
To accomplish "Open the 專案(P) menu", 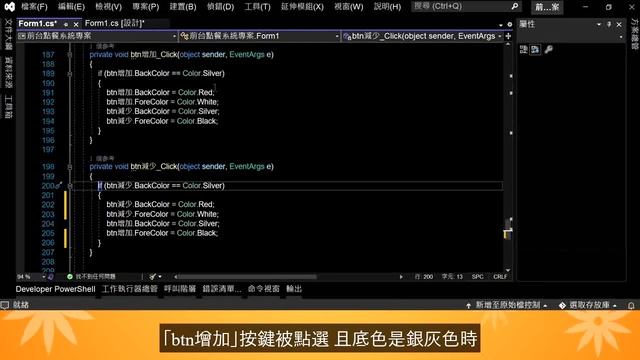I will 145,7.
